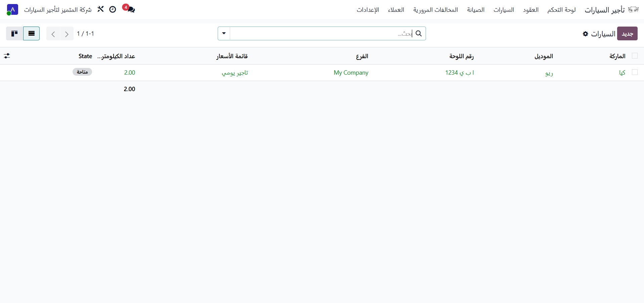Open the activities clock icon

(x=113, y=9)
